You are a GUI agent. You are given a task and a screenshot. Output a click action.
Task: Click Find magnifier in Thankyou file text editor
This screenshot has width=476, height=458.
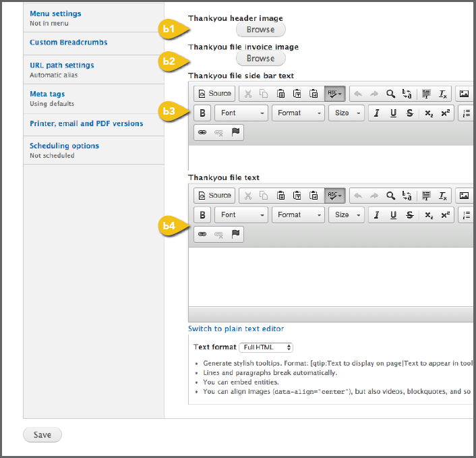tap(390, 196)
